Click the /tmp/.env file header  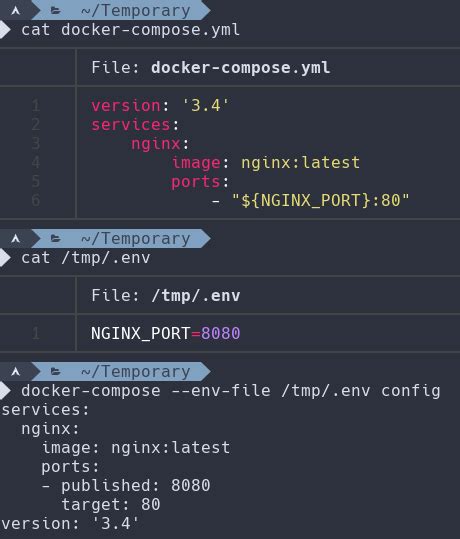tap(196, 295)
